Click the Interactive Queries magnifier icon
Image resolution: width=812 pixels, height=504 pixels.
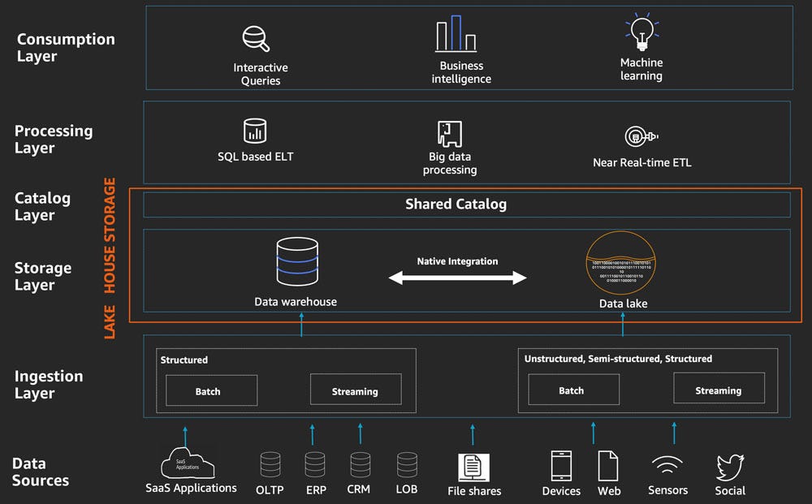click(257, 38)
